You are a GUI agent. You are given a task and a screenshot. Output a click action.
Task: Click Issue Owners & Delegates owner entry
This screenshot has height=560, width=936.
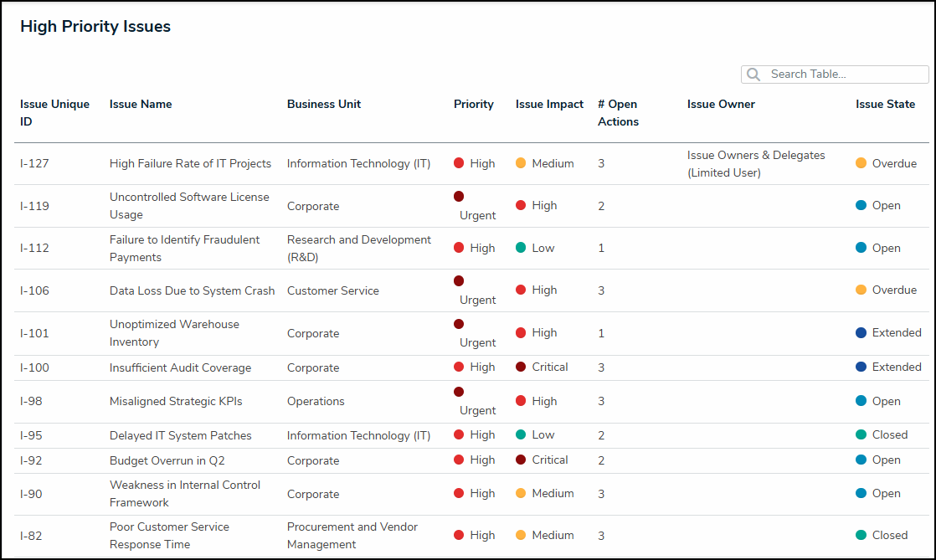point(755,164)
